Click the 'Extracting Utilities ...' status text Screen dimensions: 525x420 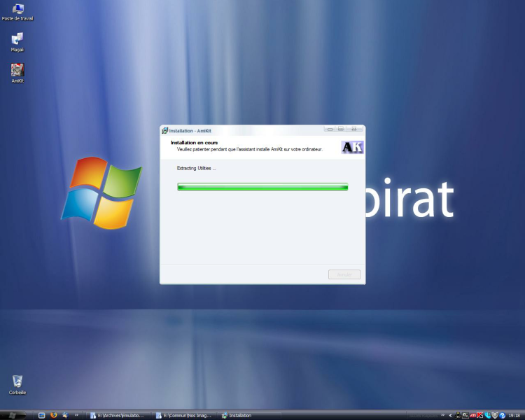(x=196, y=168)
